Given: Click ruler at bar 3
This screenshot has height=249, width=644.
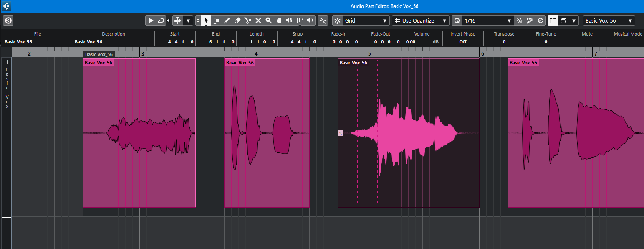Looking at the screenshot, I should point(143,53).
